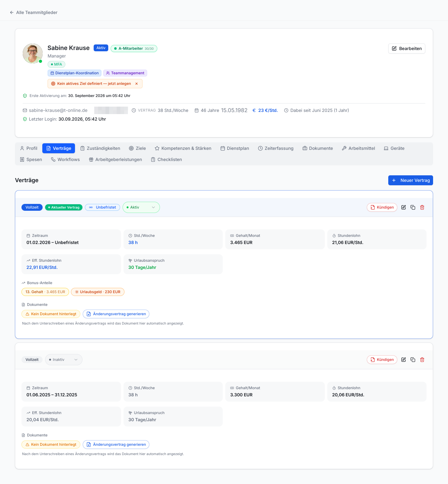Open the Zuständigkeiten tab
Image resolution: width=448 pixels, height=484 pixels.
tap(100, 148)
